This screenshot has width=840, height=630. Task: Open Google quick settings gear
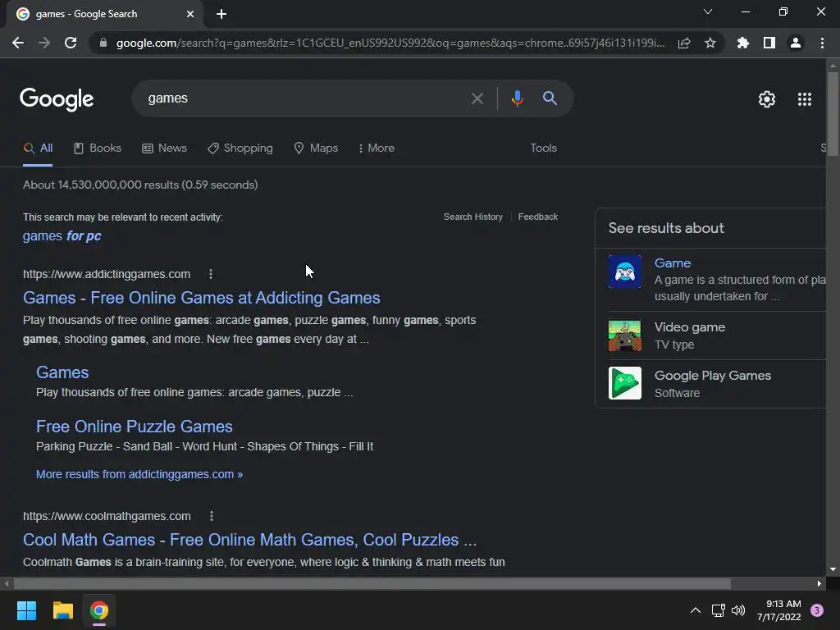pyautogui.click(x=767, y=99)
